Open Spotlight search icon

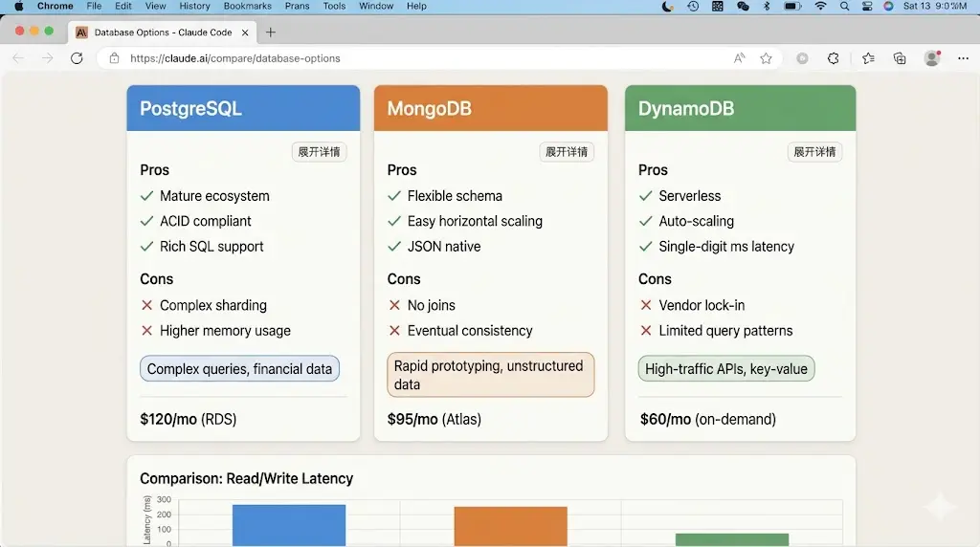pos(844,7)
